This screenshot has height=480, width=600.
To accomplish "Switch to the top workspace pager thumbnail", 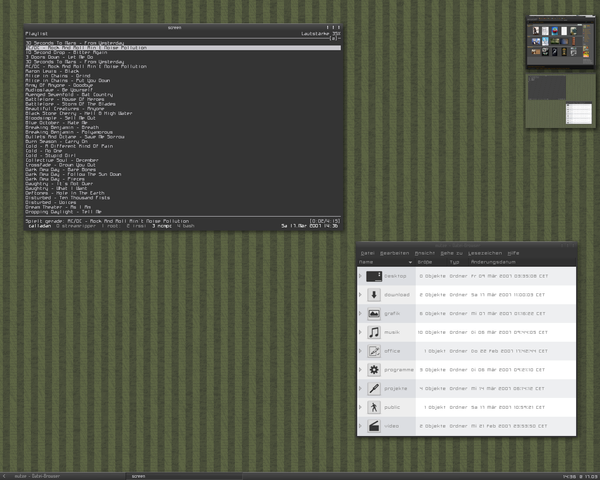I will [560, 42].
